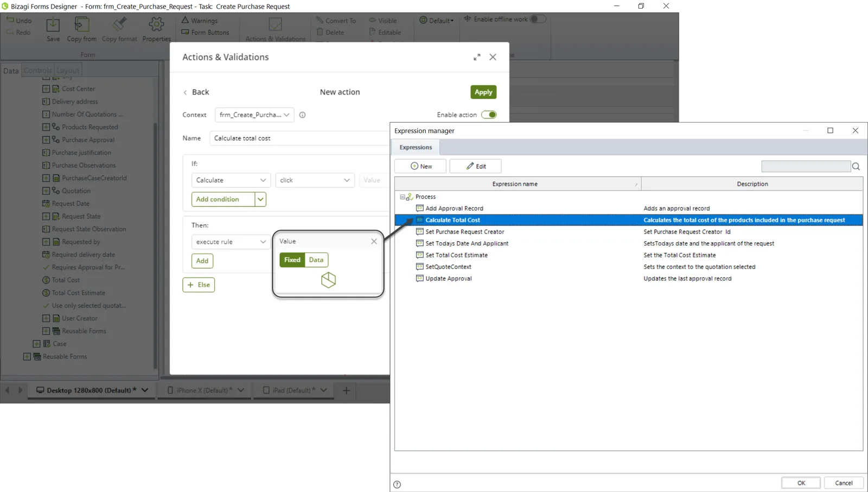Toggle Enable offline work switch
Viewport: 868px width, 492px height.
click(x=537, y=19)
